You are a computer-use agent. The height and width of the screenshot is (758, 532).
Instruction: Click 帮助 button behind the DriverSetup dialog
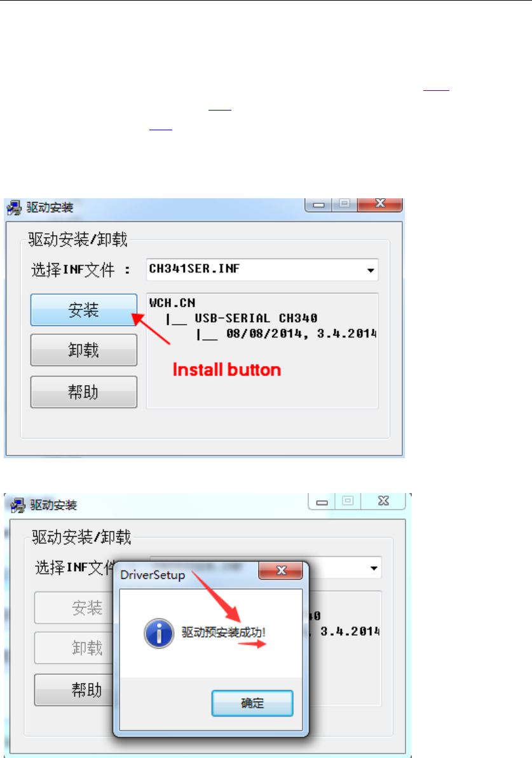[74, 690]
